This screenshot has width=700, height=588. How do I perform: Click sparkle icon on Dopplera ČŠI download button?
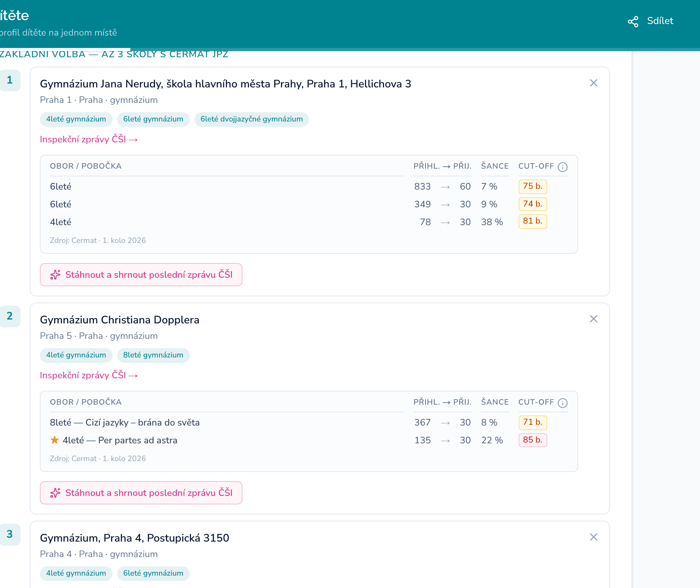click(55, 493)
